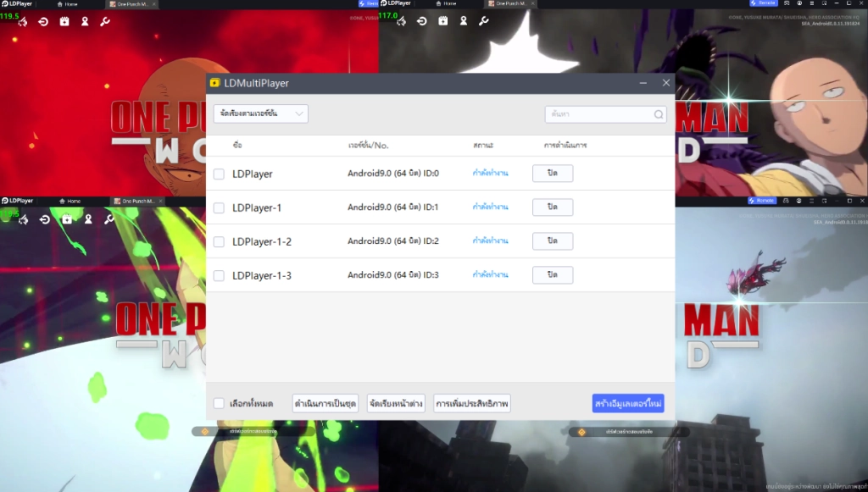Screen dimensions: 868x492
Task: Click the ชื่อ name column header
Action: (x=237, y=145)
